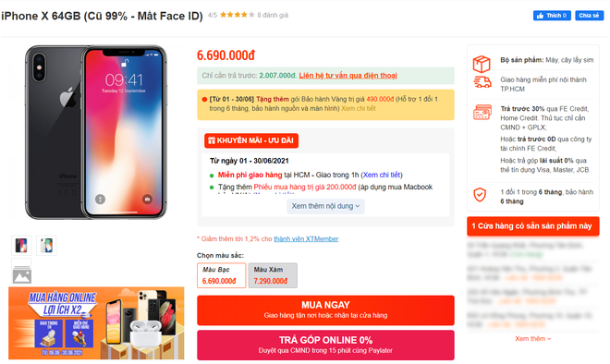The height and width of the screenshot is (364, 610).
Task: Choose the Màu Bạc color option
Action: click(x=222, y=275)
